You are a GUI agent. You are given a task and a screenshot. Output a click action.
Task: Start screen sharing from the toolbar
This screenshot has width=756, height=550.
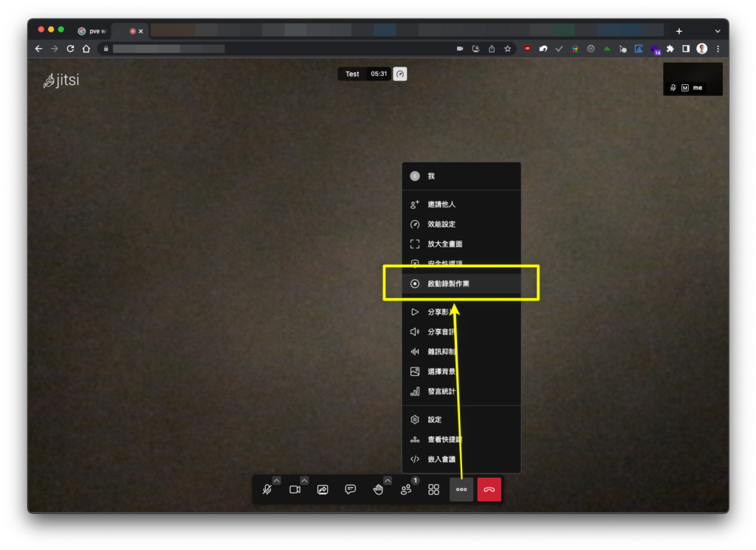[323, 489]
